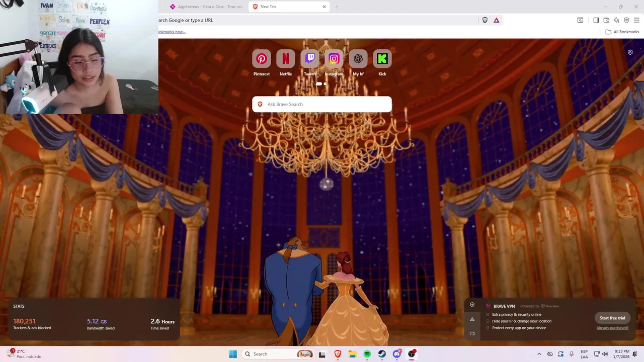The height and width of the screenshot is (362, 644).
Task: Open File Explorer from the taskbar
Action: (352, 354)
